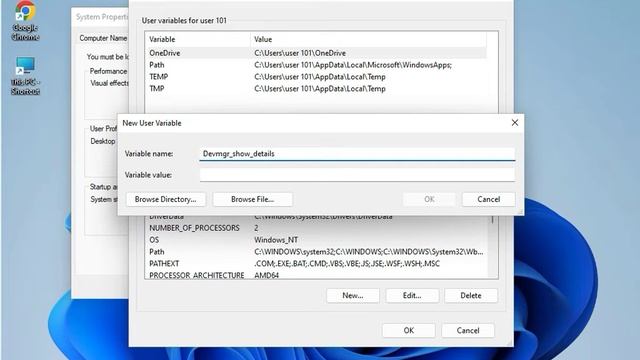The image size is (640, 360).
Task: Click Delete button under system variables
Action: click(471, 296)
